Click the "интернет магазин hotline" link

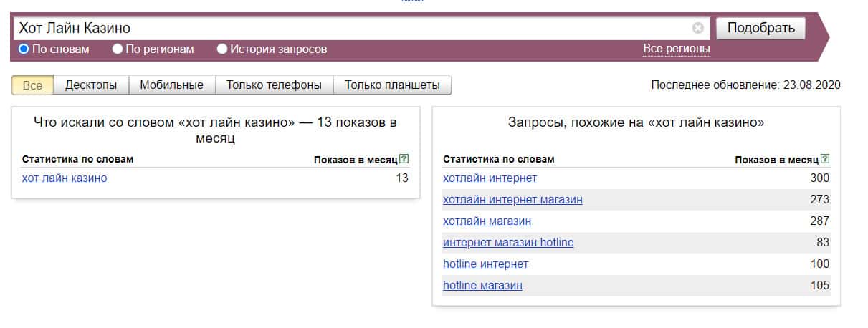tap(508, 243)
